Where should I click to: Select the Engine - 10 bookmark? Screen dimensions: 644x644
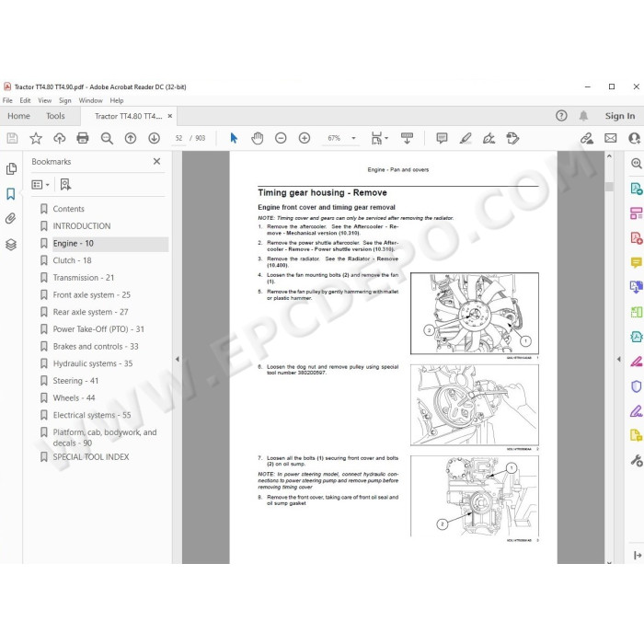[73, 243]
